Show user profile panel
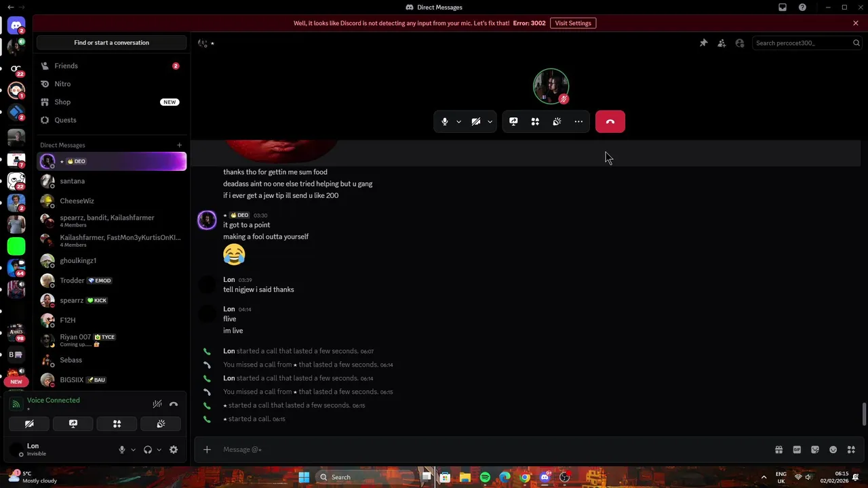The image size is (868, 488). (x=740, y=43)
